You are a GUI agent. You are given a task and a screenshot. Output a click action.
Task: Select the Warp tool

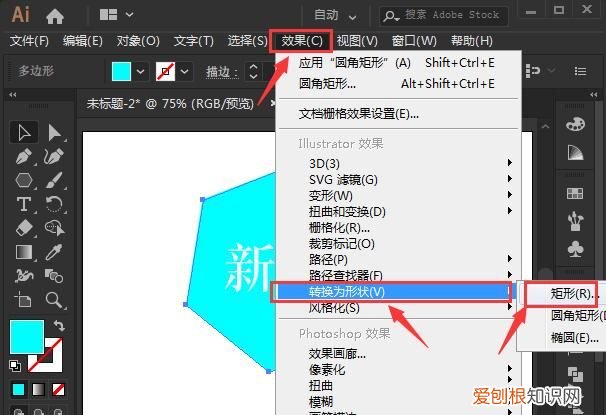click(24, 276)
